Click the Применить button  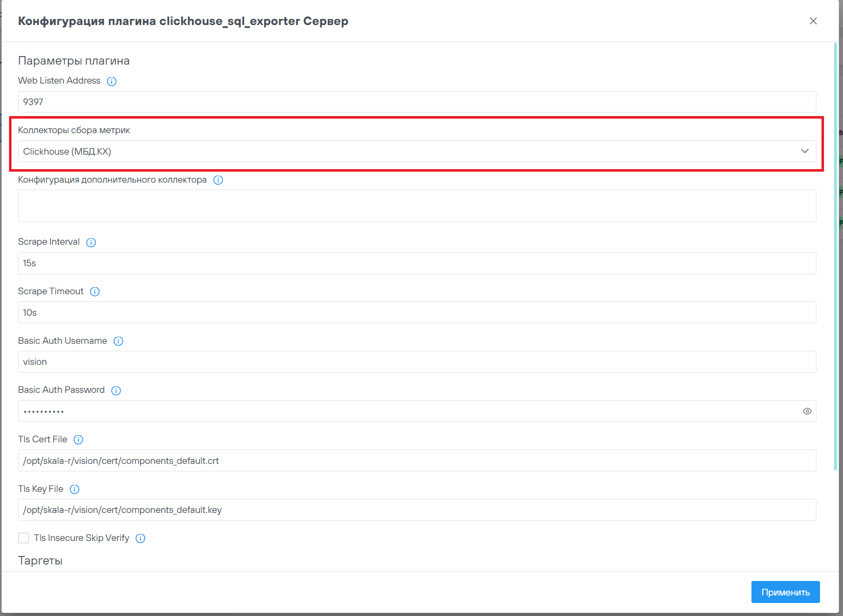pos(785,592)
